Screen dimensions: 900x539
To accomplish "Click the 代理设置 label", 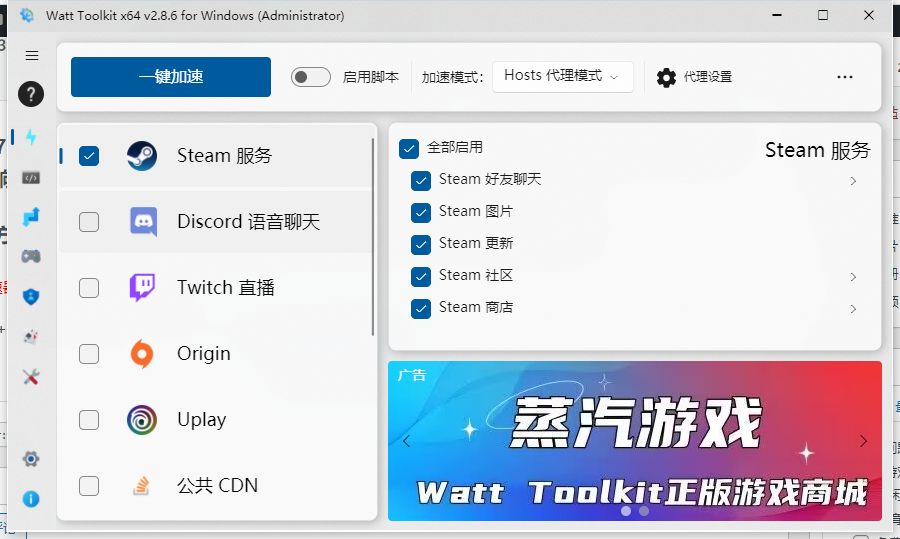I will click(x=708, y=77).
